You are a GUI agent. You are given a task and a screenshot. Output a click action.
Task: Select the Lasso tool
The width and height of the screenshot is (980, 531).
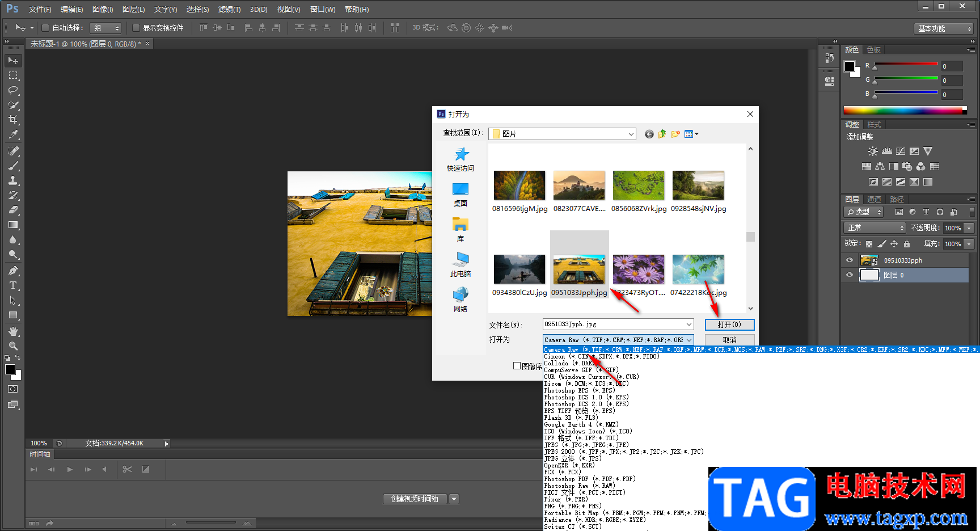click(13, 90)
